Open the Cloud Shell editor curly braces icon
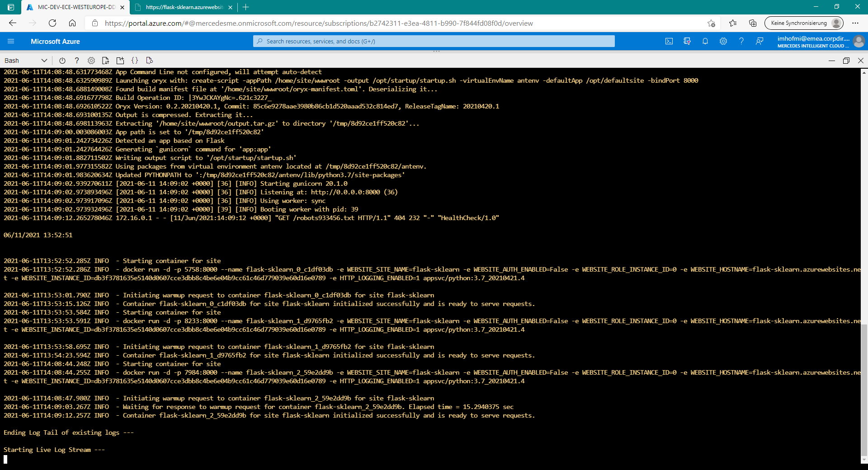Screen dimensions: 868x470 [x=135, y=61]
